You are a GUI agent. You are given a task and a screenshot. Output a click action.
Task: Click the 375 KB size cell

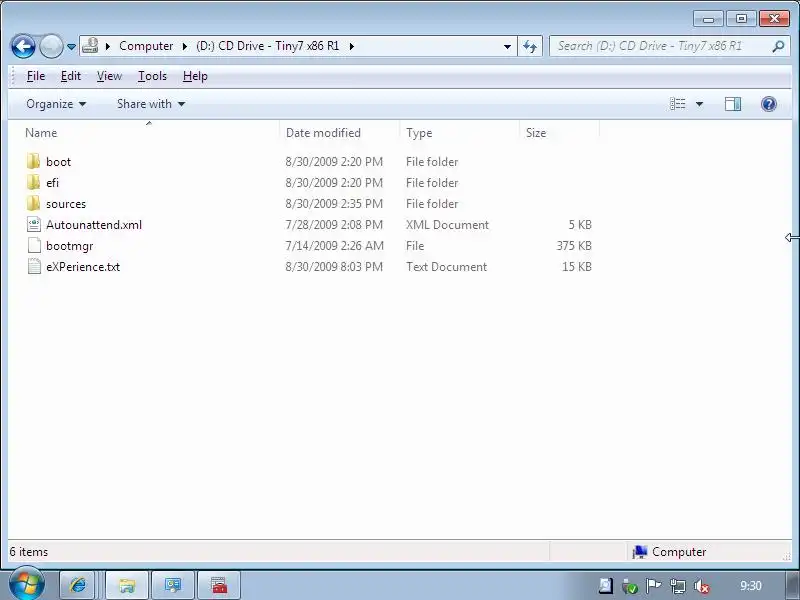574,245
